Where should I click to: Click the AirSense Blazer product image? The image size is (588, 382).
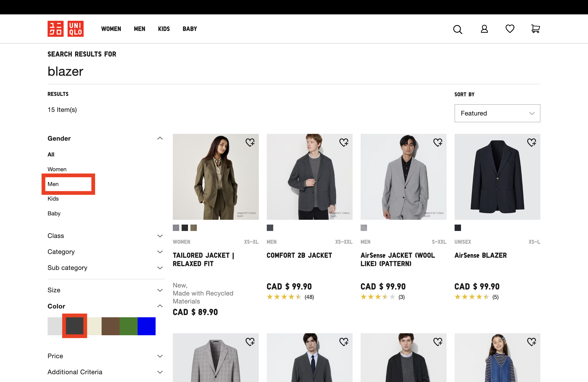(497, 177)
